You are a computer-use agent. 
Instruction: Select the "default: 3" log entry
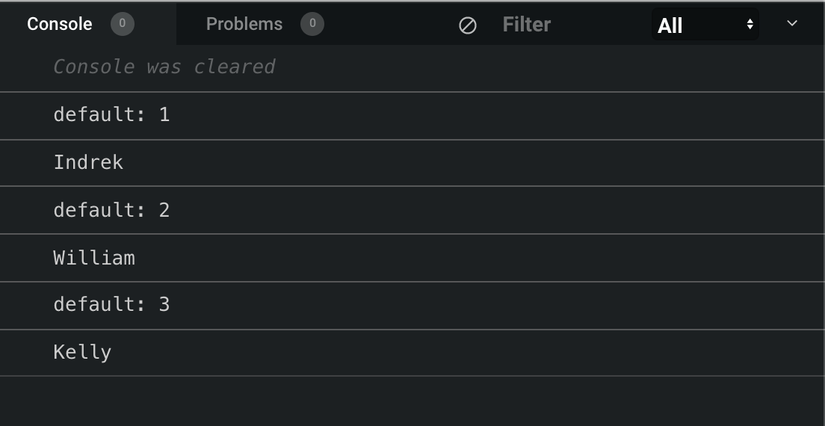[x=111, y=305]
